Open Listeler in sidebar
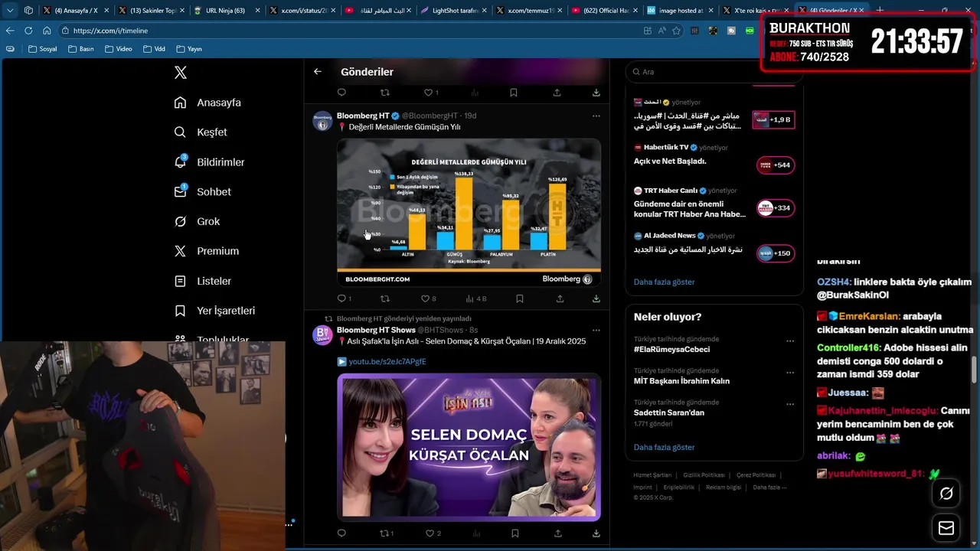Screen dimensions: 980x551 point(202,281)
